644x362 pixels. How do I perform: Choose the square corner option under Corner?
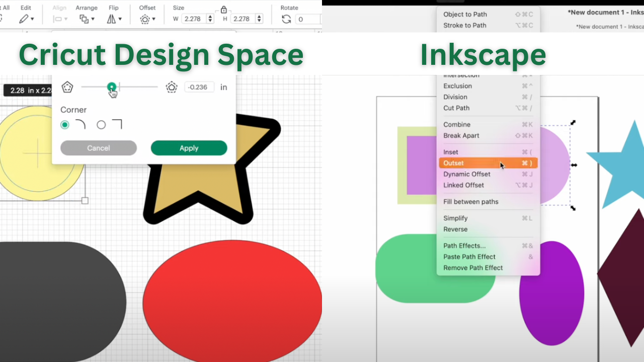[x=117, y=123]
